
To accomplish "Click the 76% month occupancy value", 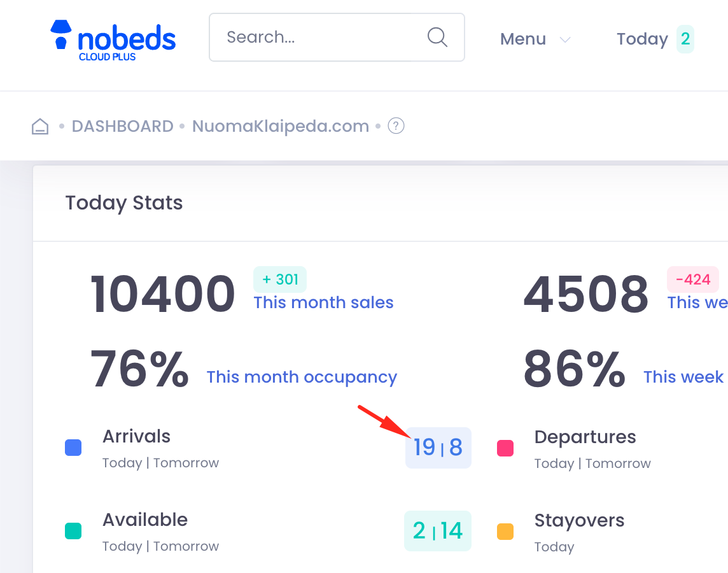I will click(x=139, y=367).
